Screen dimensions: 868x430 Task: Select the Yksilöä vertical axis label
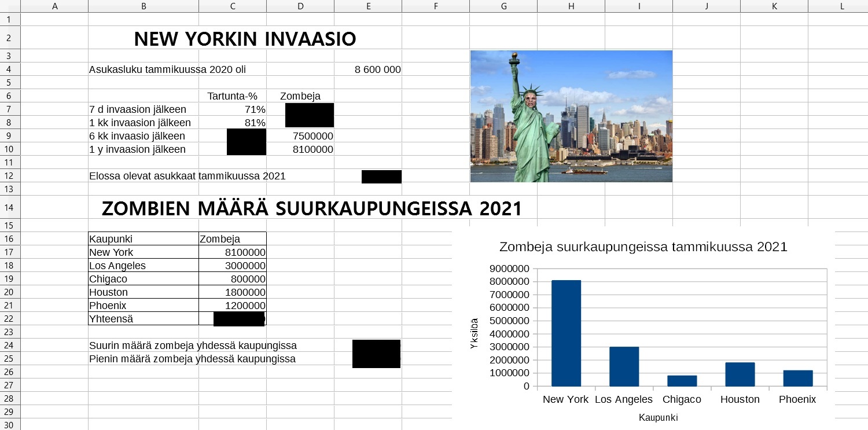[x=475, y=333]
